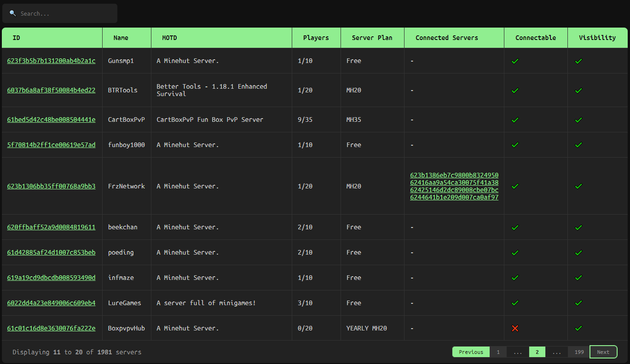Click the magnifier icon in search box
630x364 pixels.
point(12,13)
